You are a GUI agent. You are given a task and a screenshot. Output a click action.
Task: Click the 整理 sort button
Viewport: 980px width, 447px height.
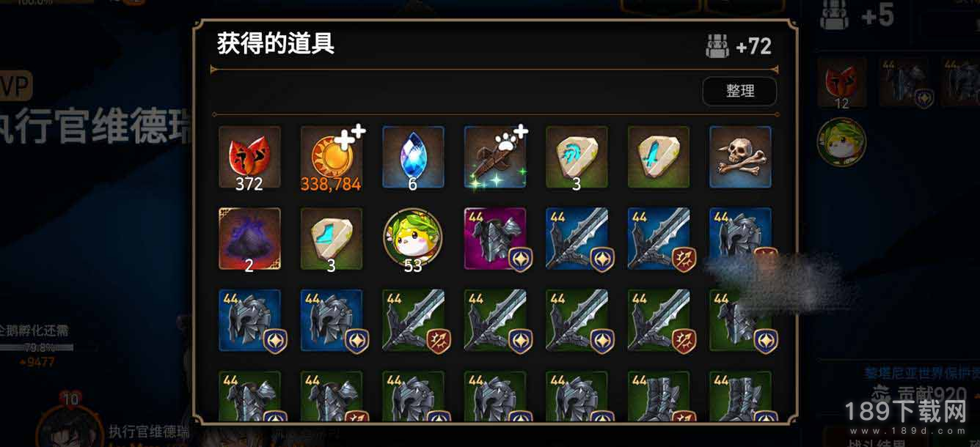(739, 91)
